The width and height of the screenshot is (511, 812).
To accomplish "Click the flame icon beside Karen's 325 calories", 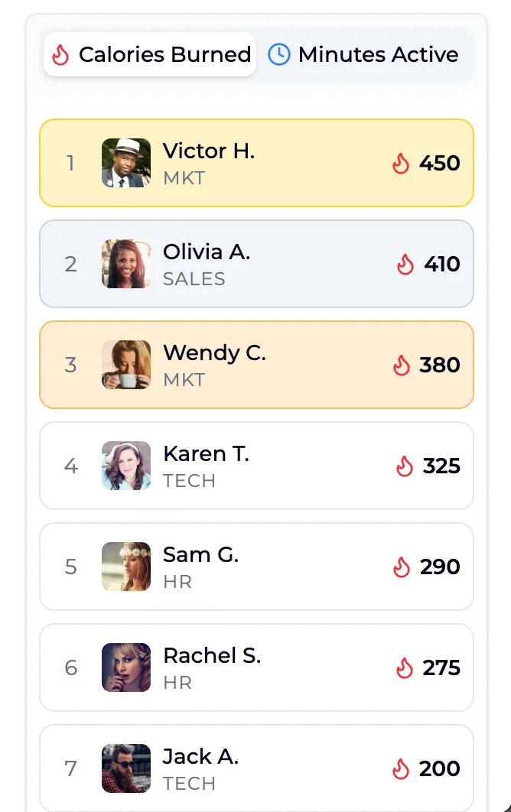I will (x=405, y=466).
